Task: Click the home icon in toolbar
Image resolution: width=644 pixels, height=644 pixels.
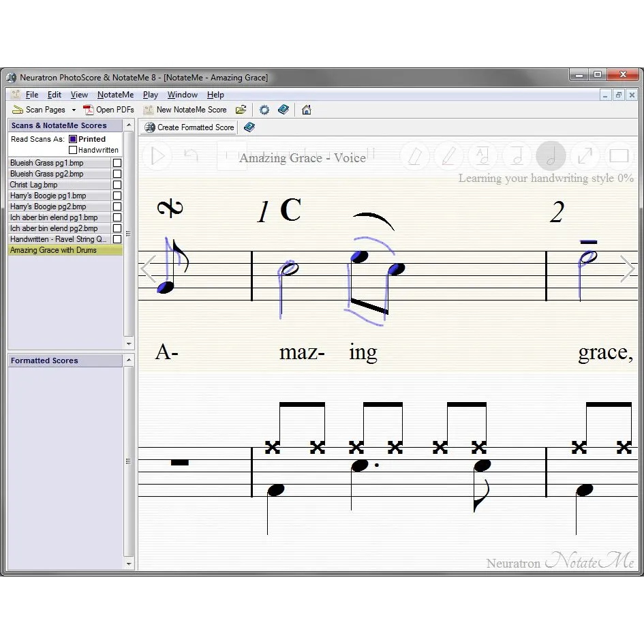Action: click(x=307, y=110)
